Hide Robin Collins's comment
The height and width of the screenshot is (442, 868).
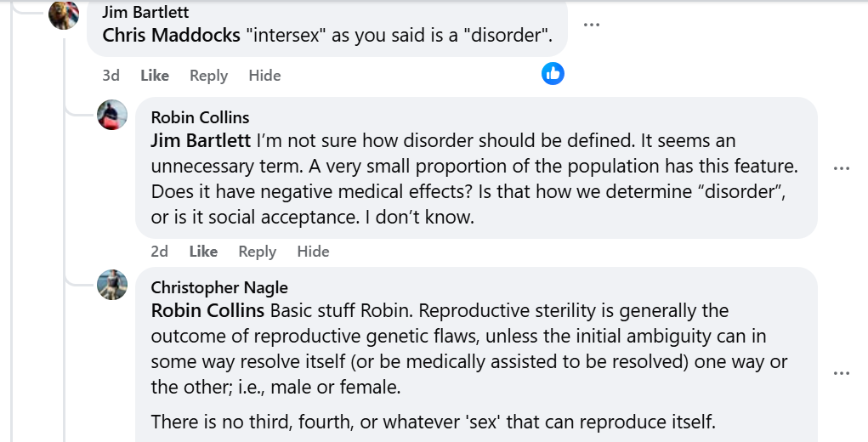(313, 252)
